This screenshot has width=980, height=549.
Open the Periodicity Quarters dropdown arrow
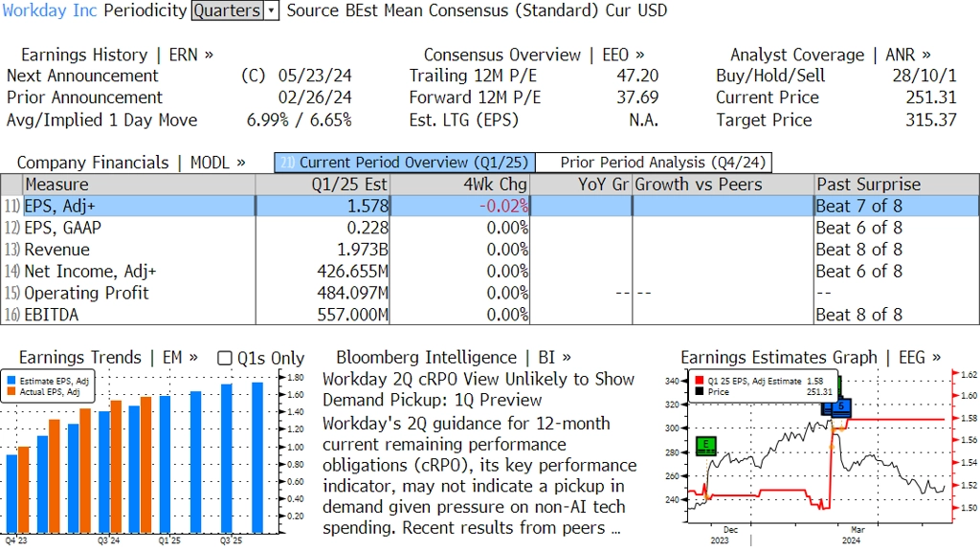tap(271, 11)
